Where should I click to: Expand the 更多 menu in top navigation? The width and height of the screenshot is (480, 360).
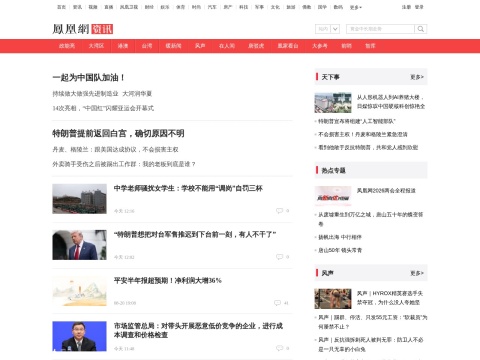click(356, 7)
